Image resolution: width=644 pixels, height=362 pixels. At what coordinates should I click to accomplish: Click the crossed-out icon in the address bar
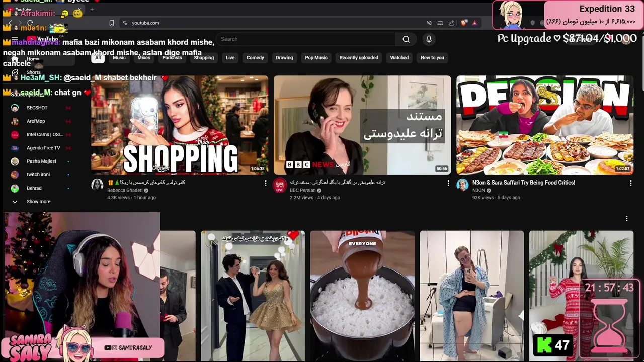coord(429,23)
